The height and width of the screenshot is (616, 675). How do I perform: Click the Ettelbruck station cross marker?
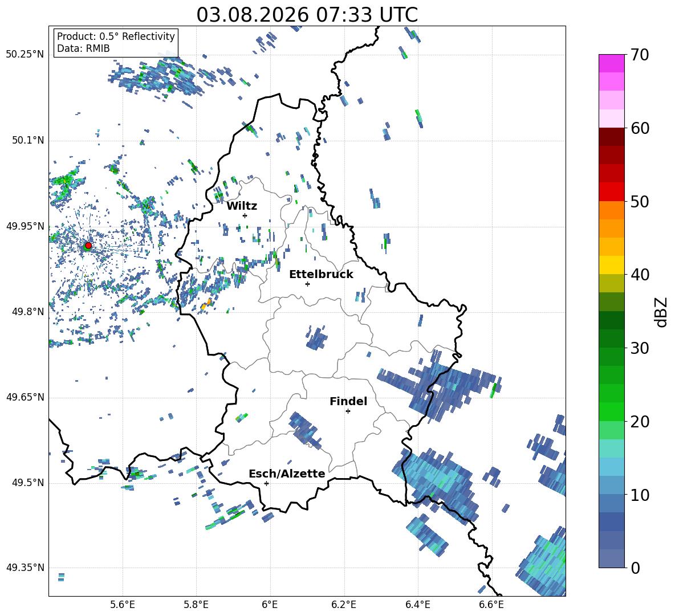coord(307,284)
